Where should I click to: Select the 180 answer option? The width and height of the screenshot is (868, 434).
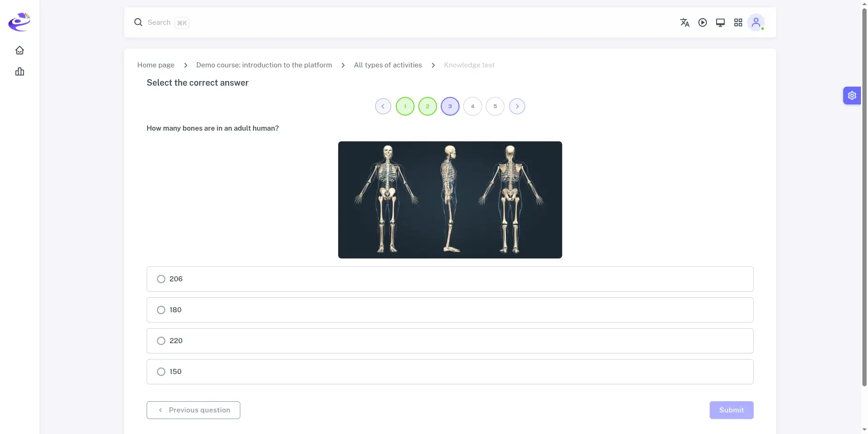point(450,310)
